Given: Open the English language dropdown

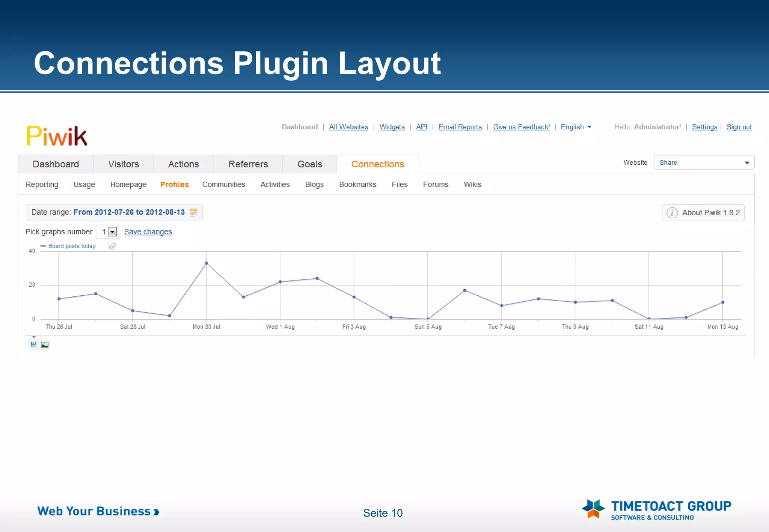Looking at the screenshot, I should tap(576, 127).
